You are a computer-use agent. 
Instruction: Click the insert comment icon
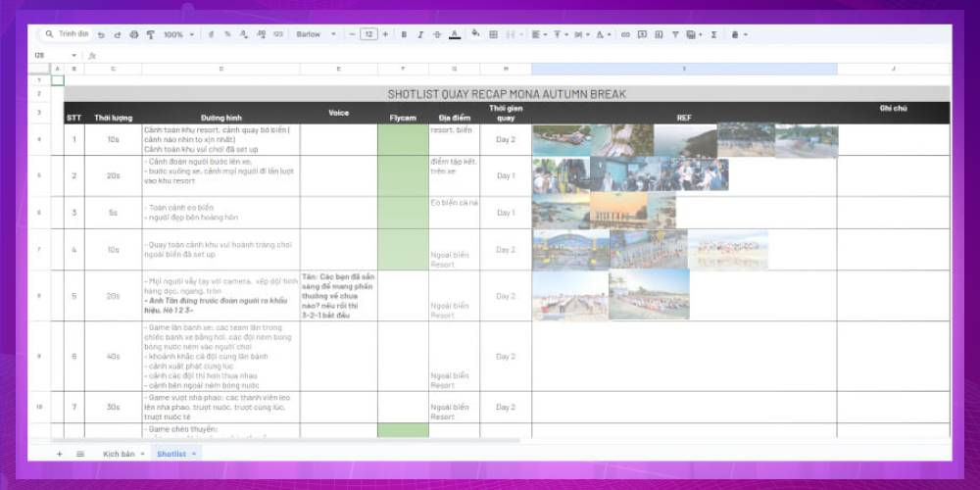pyautogui.click(x=642, y=34)
